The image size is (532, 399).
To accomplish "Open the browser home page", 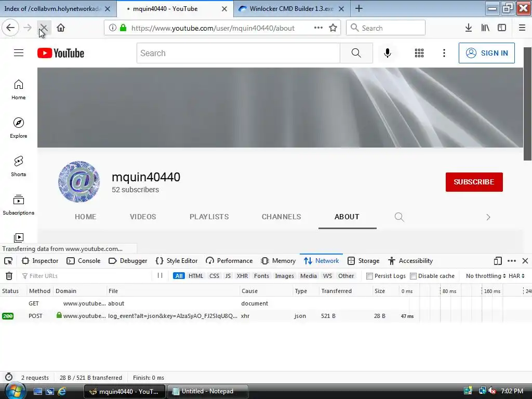I will [x=61, y=28].
